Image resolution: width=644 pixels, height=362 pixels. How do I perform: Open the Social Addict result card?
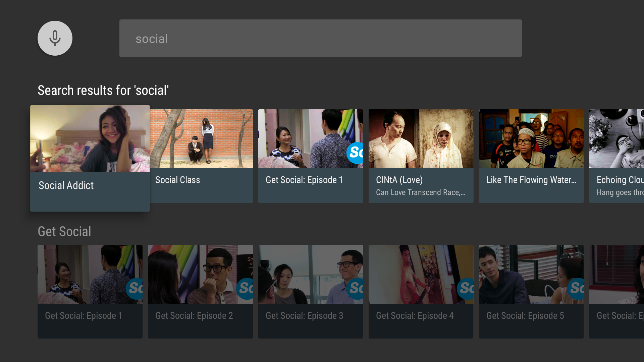click(90, 158)
